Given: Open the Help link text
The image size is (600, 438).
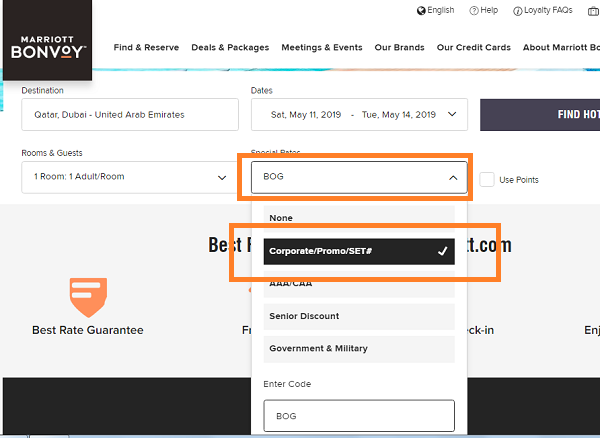Looking at the screenshot, I should 489,10.
